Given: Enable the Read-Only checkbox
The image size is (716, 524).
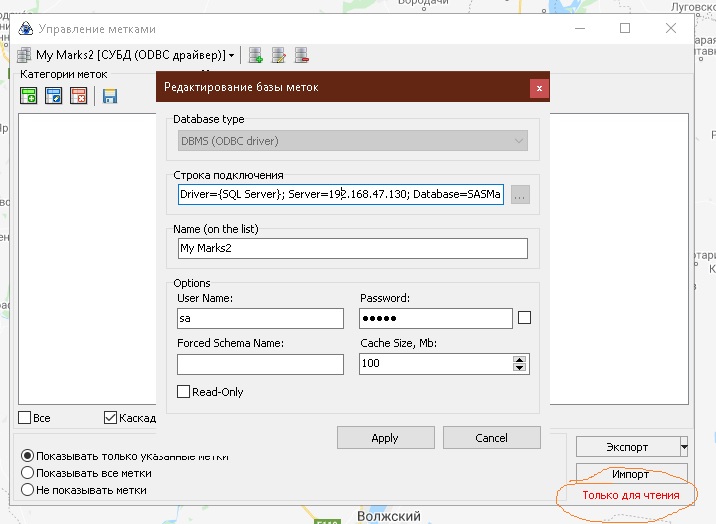Looking at the screenshot, I should click(x=183, y=392).
